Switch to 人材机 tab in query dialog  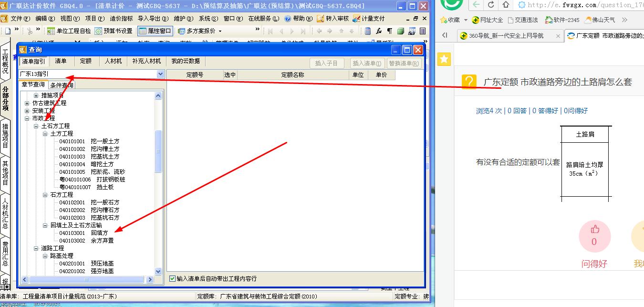[114, 61]
